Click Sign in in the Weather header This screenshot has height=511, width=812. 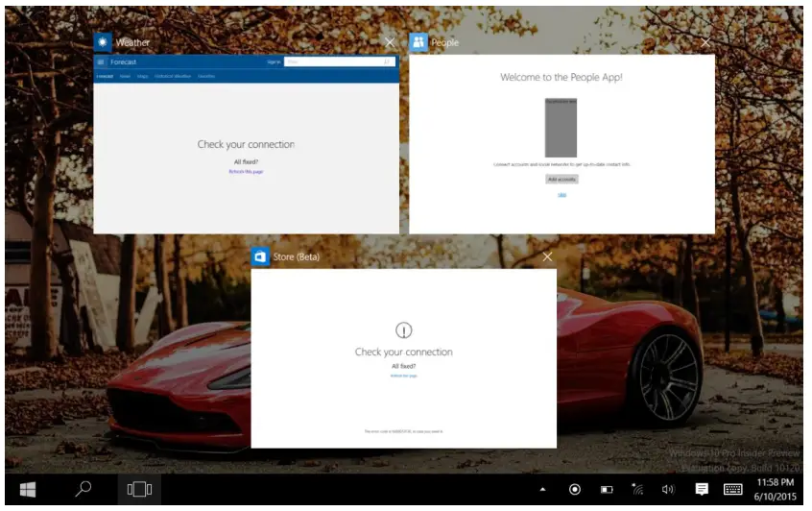(274, 61)
